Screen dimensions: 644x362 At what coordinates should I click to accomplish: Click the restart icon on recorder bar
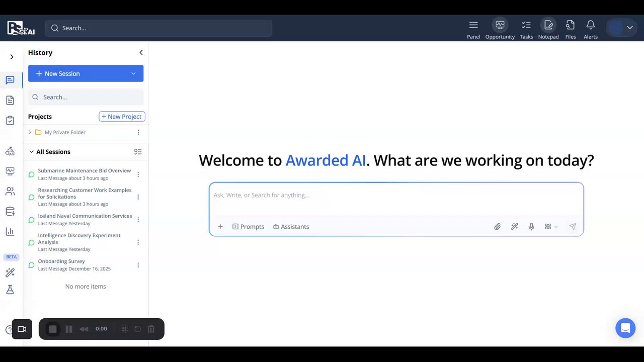137,329
